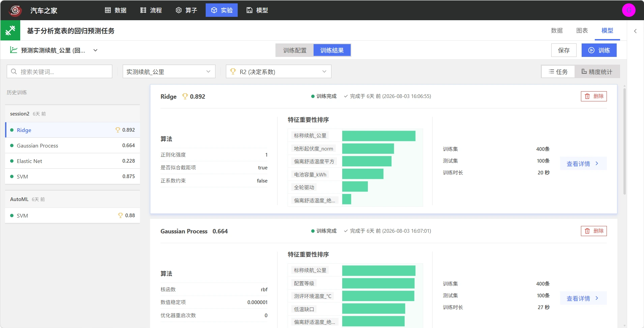644x328 pixels.
Task: Open the 实测续航_公里 target dropdown
Action: point(169,71)
